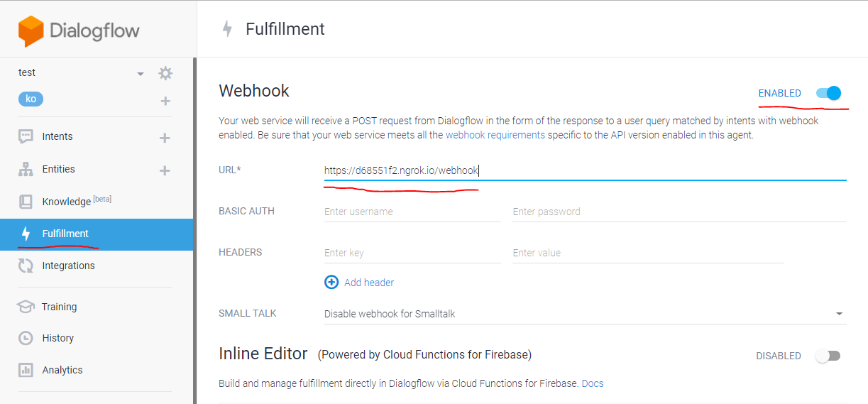Select the ko language chip

click(x=31, y=99)
